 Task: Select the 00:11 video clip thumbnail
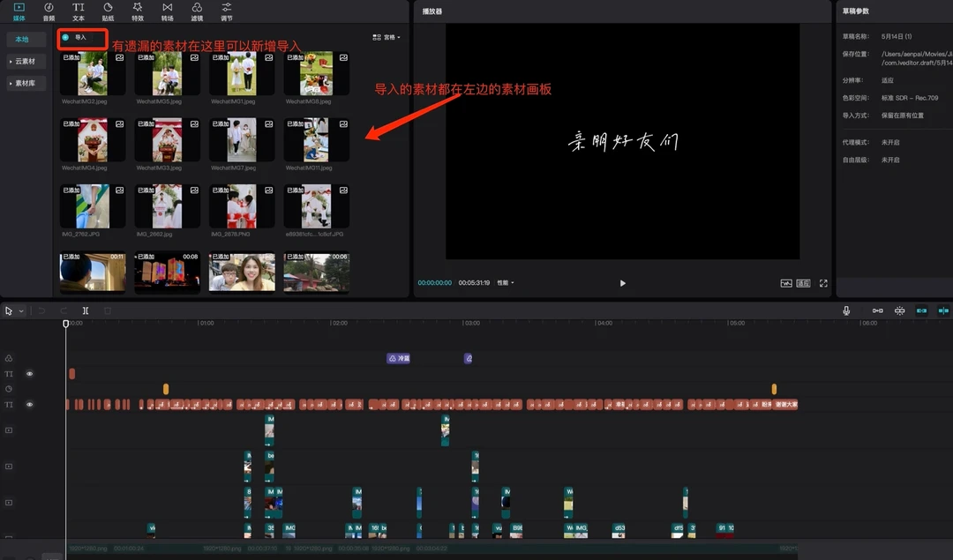click(93, 273)
